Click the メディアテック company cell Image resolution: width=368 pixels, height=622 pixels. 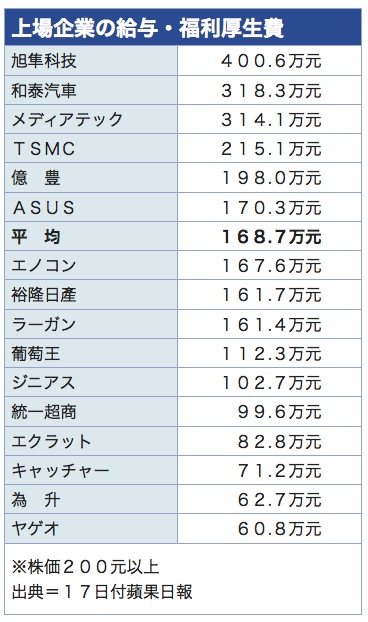[x=91, y=119]
